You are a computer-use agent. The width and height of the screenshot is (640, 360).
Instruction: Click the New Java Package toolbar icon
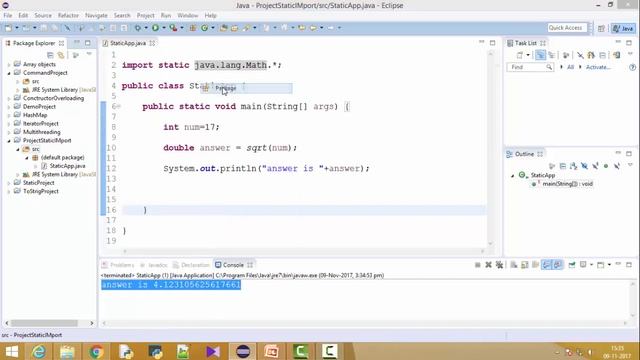[193, 28]
